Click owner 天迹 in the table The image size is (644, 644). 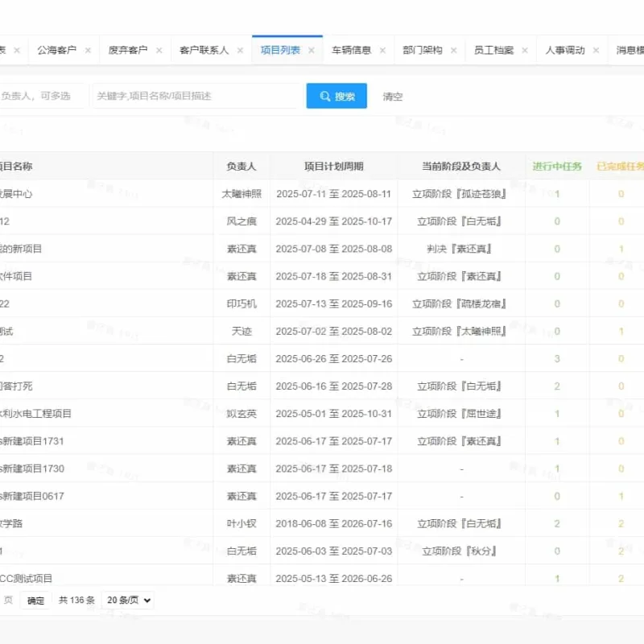[242, 332]
